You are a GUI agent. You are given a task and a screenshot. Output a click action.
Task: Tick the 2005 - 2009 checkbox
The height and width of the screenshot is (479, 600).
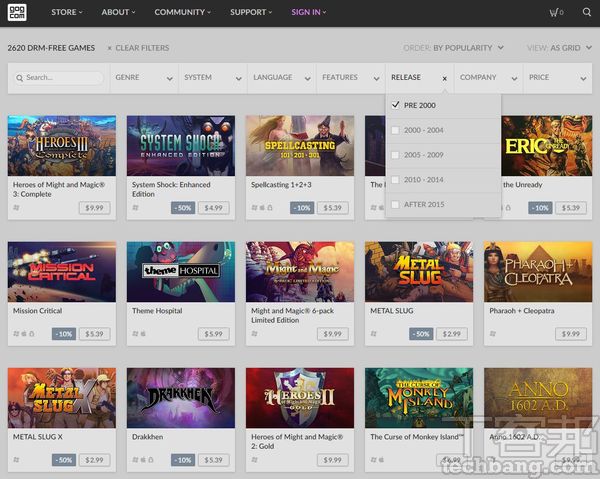click(397, 155)
